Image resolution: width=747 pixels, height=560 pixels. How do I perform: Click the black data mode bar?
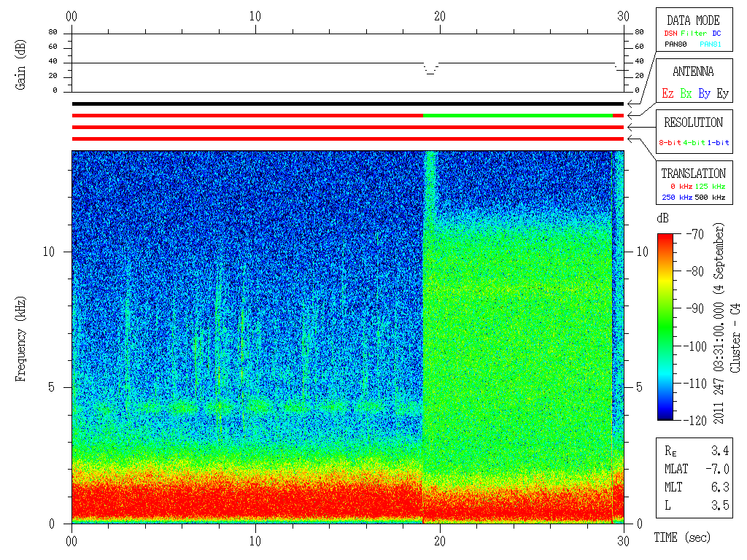tap(348, 104)
